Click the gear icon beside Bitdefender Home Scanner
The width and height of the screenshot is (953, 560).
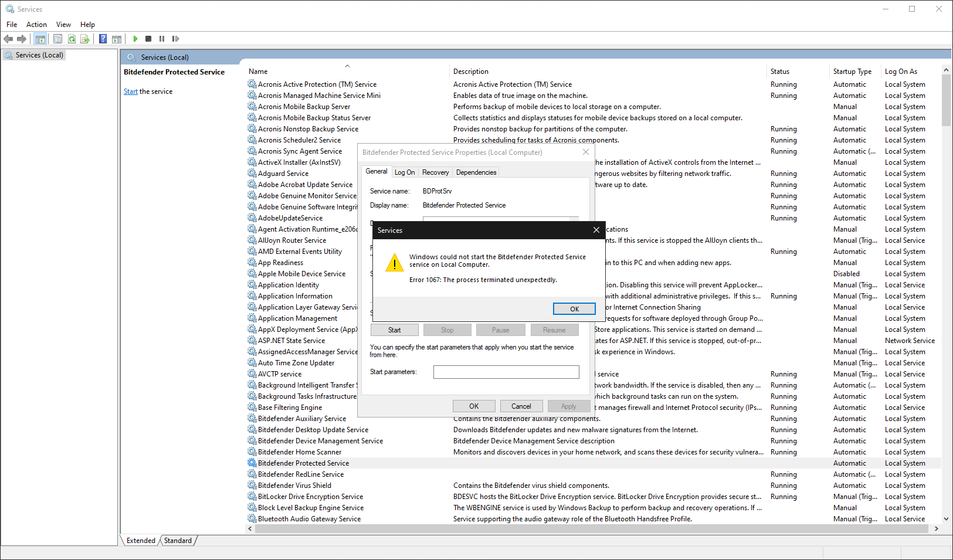[252, 452]
